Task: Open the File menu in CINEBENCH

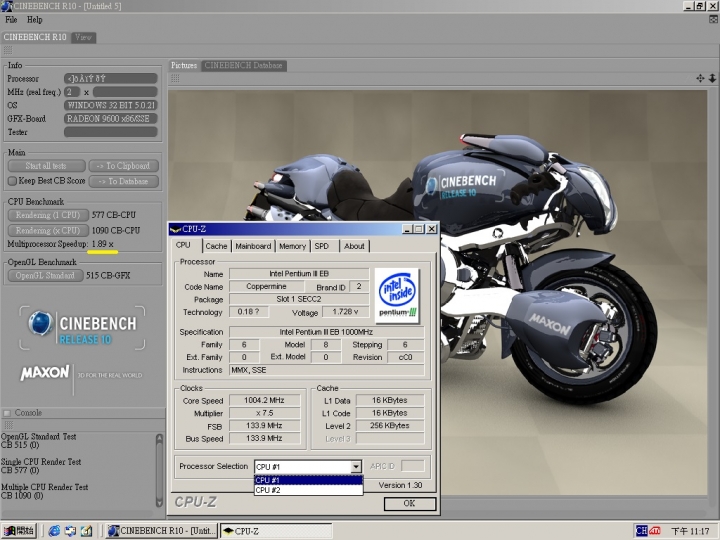Action: coord(11,20)
